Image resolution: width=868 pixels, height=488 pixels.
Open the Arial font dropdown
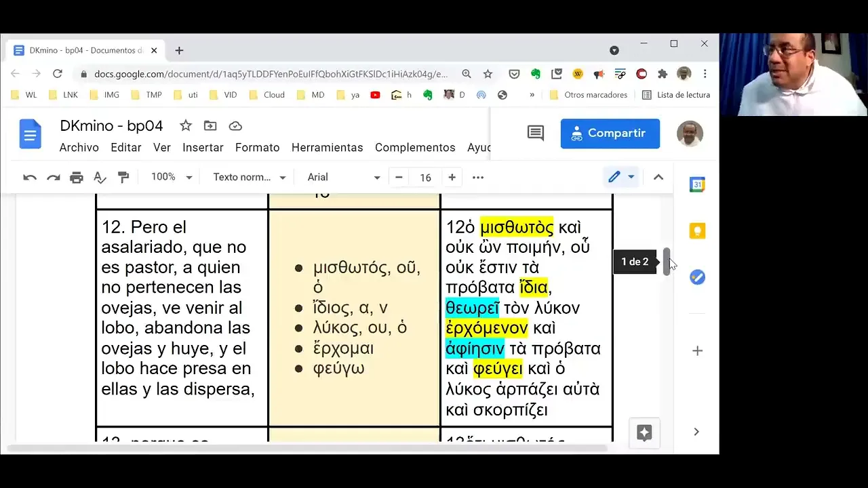tap(344, 177)
